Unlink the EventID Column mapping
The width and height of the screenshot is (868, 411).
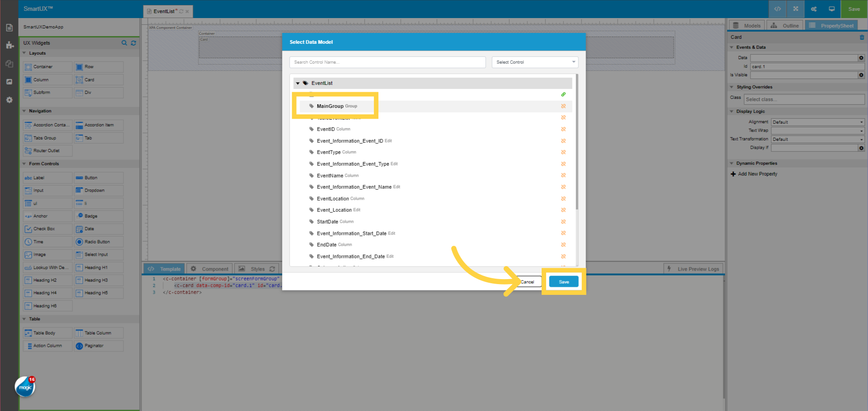[x=563, y=129]
